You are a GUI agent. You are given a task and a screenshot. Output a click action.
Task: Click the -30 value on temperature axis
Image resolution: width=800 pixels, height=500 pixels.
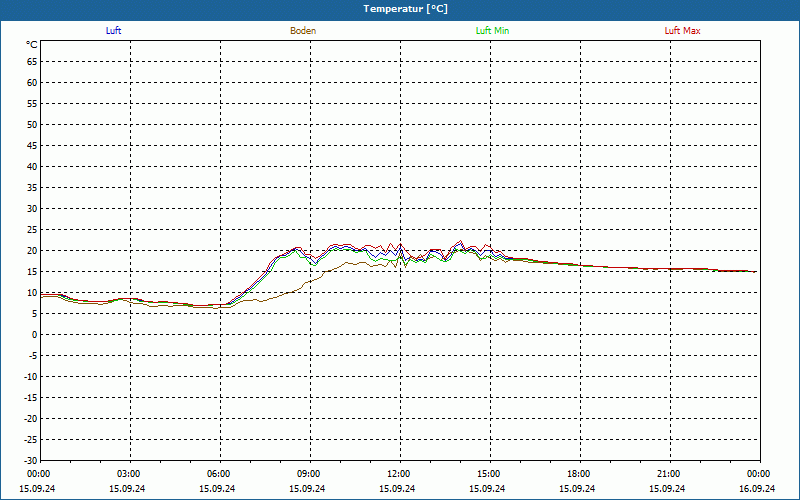pyautogui.click(x=30, y=460)
